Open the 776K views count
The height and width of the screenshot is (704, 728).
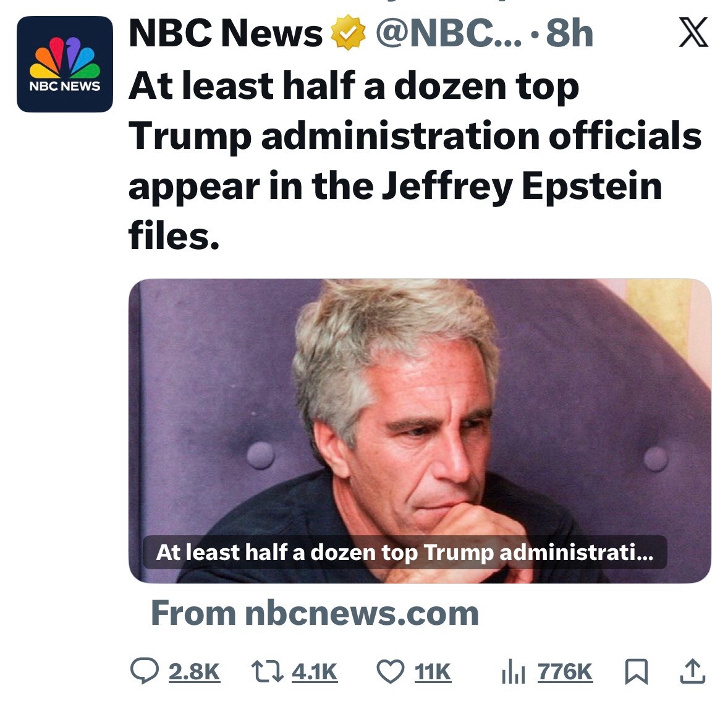coord(565,671)
